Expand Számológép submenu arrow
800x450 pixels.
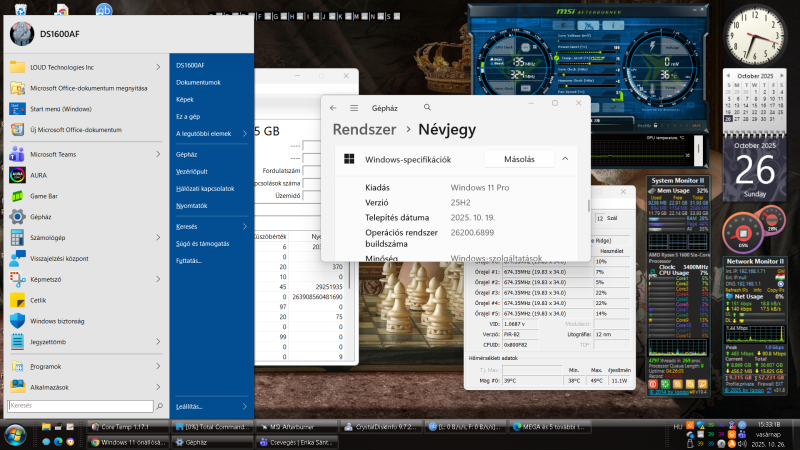(x=158, y=237)
